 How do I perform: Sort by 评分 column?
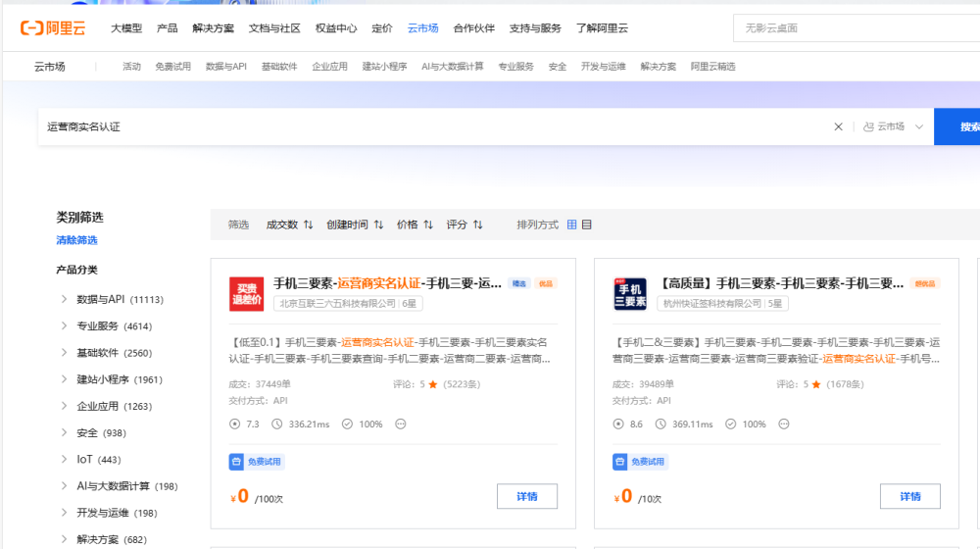pyautogui.click(x=465, y=225)
